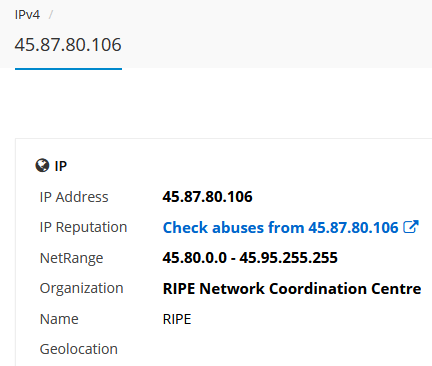Go to IPv4 breadcrumb
Screen dimensions: 432x366
coord(27,15)
